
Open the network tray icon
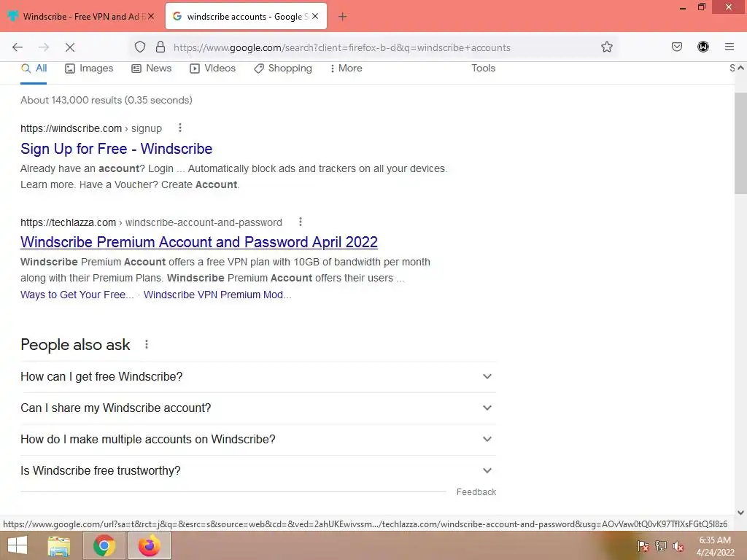pyautogui.click(x=661, y=545)
